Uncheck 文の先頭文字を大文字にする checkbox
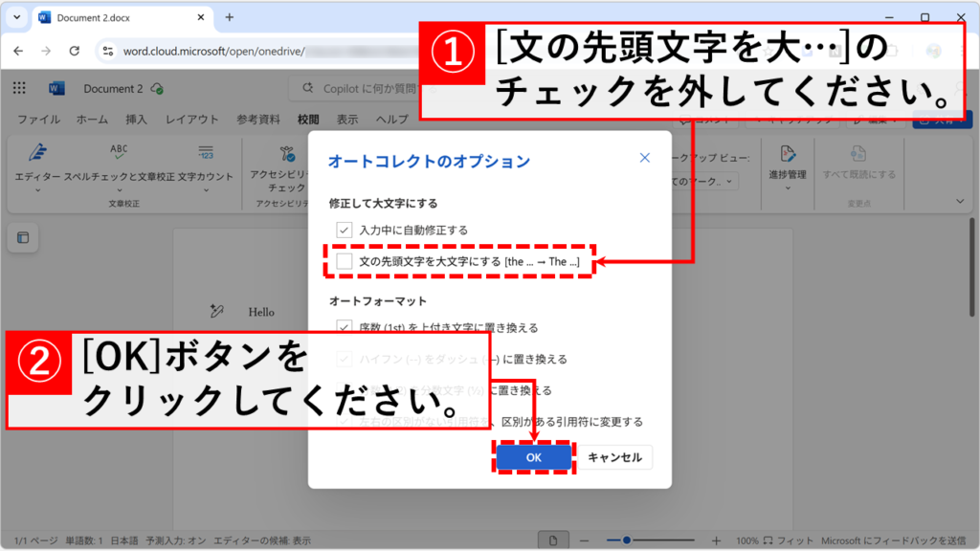This screenshot has height=551, width=980. [x=345, y=261]
